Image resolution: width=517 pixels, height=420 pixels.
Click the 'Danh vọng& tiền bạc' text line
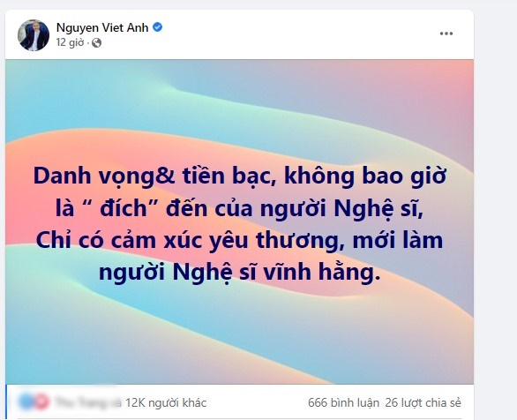(239, 177)
